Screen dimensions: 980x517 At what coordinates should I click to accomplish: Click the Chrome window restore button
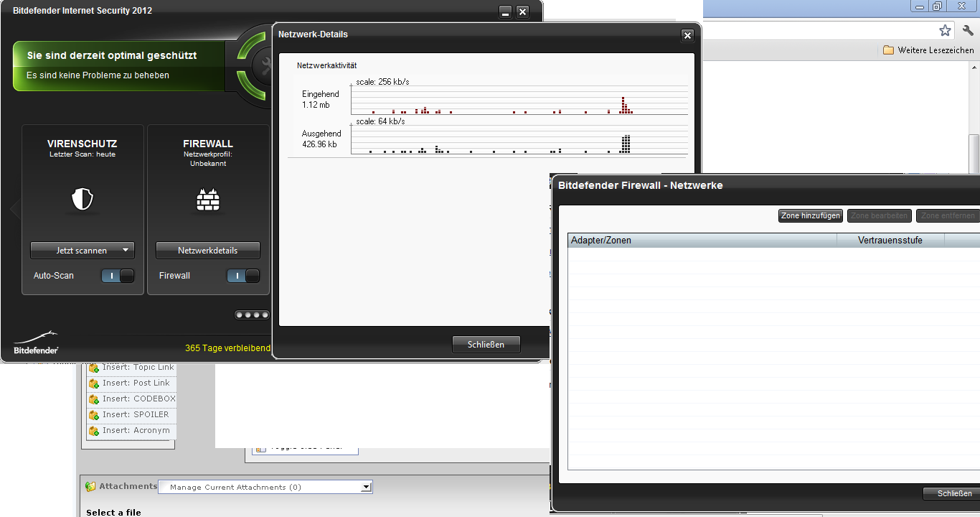tap(936, 6)
